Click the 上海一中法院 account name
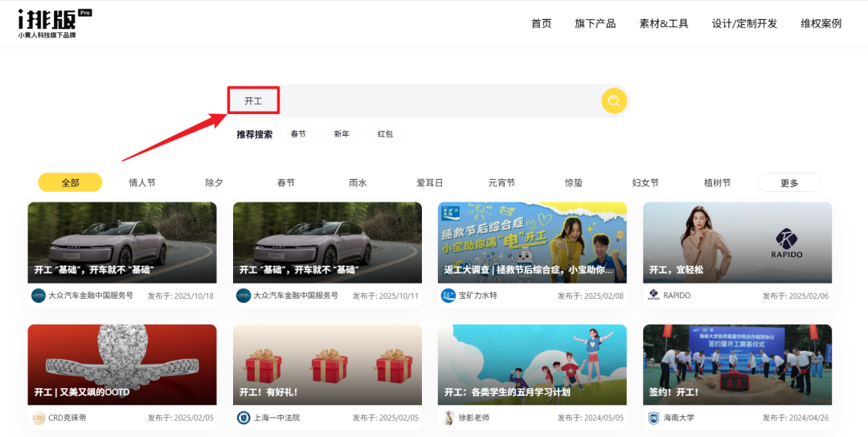This screenshot has height=437, width=868. click(x=276, y=418)
